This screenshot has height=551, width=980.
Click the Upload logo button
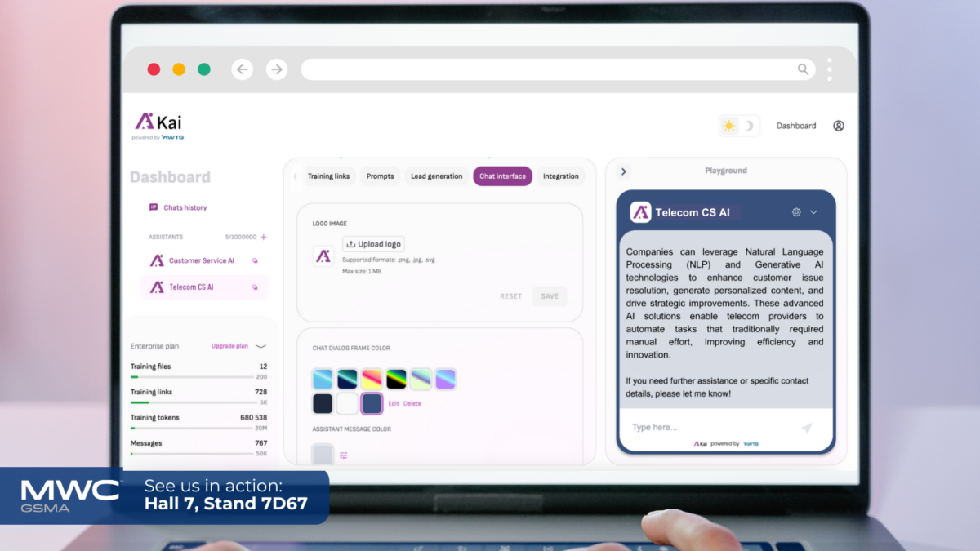[373, 244]
